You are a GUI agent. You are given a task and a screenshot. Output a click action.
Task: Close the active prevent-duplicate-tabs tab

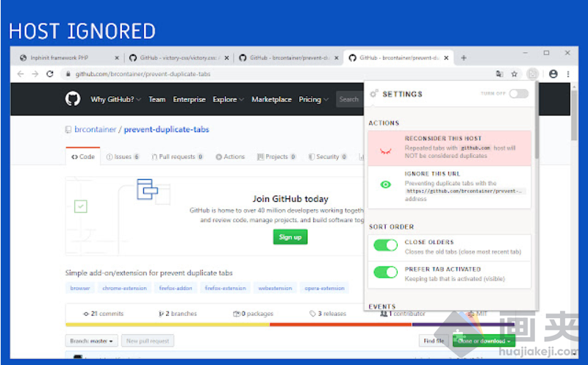tap(446, 58)
